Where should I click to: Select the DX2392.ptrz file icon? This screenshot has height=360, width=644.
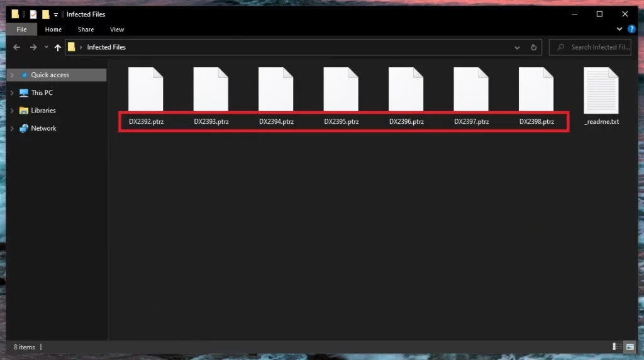pyautogui.click(x=146, y=89)
